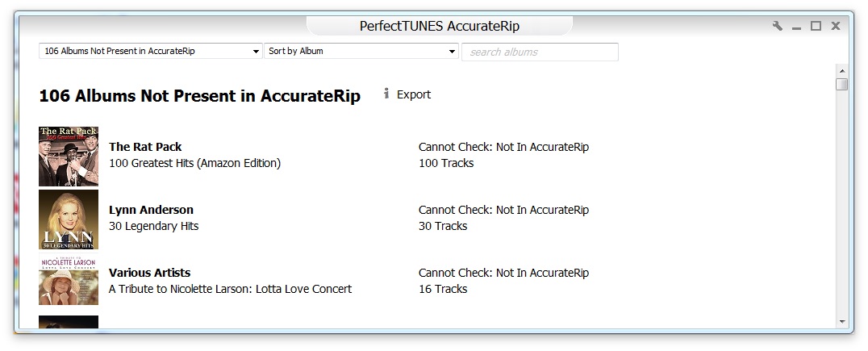Select 100 Greatest Hits (Amazon Edition) title

pos(194,163)
